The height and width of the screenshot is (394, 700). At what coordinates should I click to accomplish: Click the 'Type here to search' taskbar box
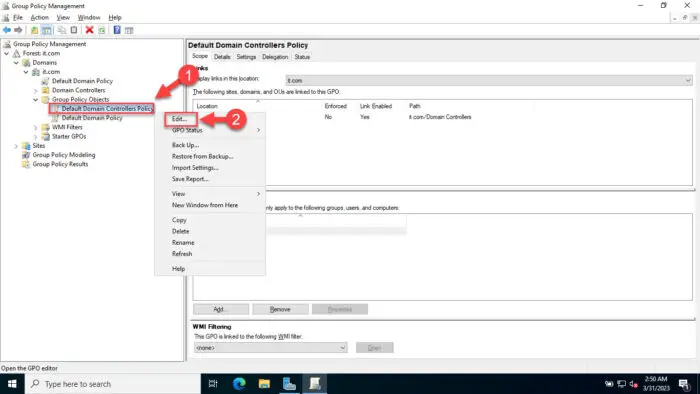(113, 384)
